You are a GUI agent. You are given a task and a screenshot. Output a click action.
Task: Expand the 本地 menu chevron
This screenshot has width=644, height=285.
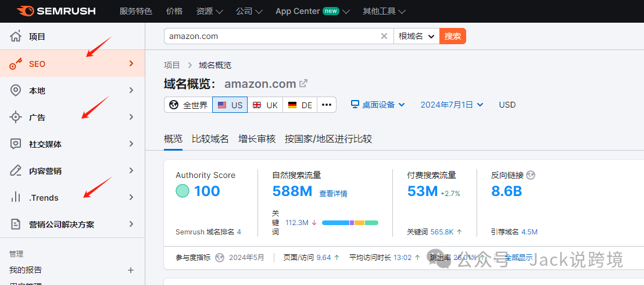pyautogui.click(x=131, y=90)
